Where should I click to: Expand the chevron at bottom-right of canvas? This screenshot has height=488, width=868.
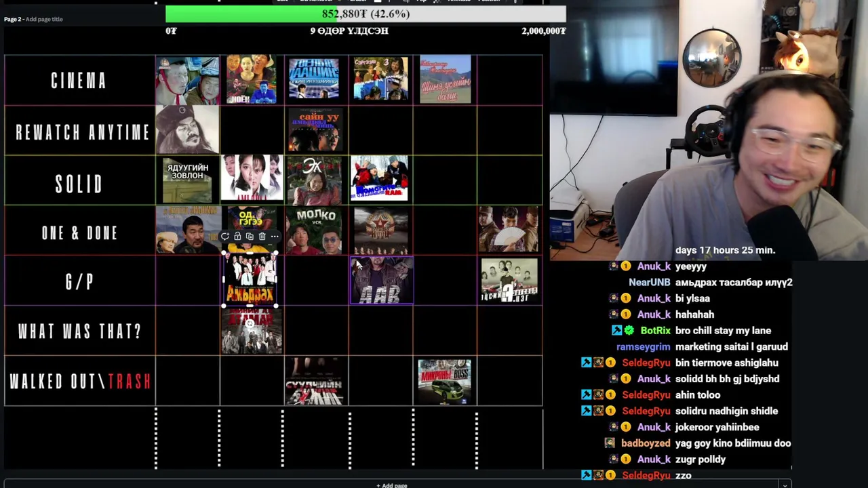pos(785,485)
